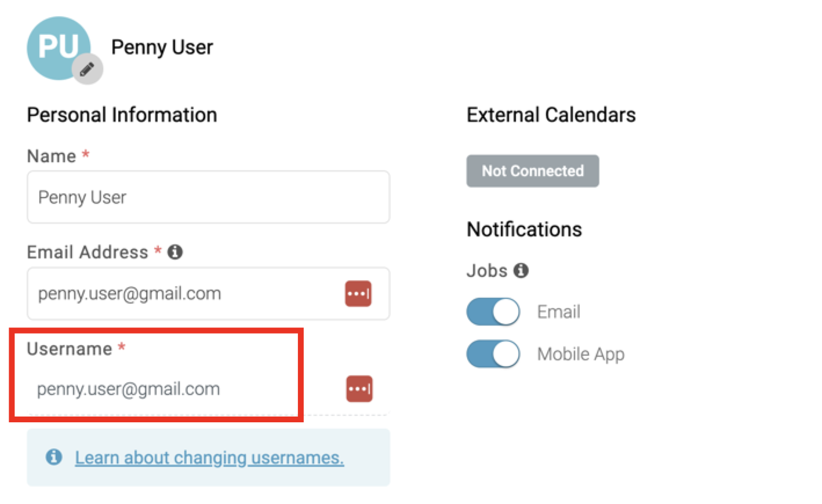Click the Notifications section heading
This screenshot has height=504, width=822.
point(525,229)
